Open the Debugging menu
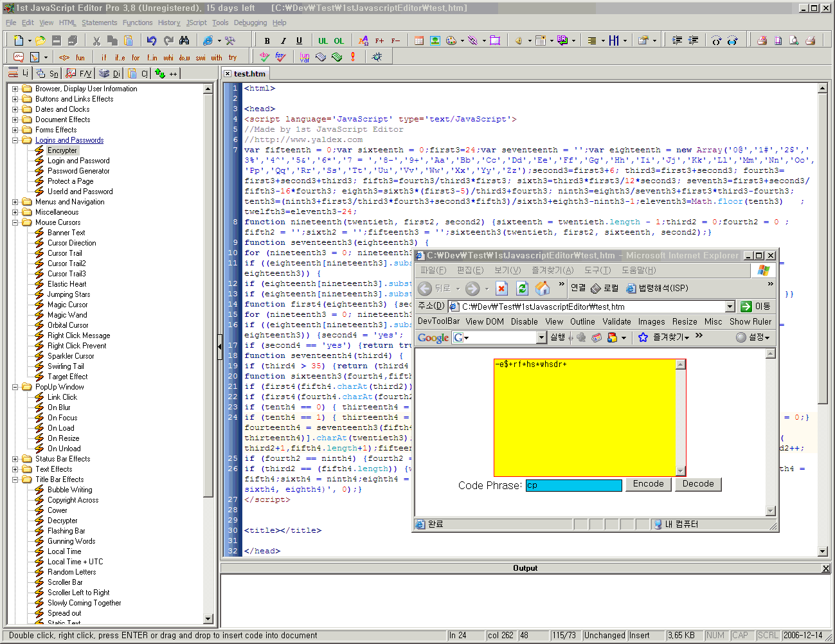835x644 pixels. click(x=250, y=22)
